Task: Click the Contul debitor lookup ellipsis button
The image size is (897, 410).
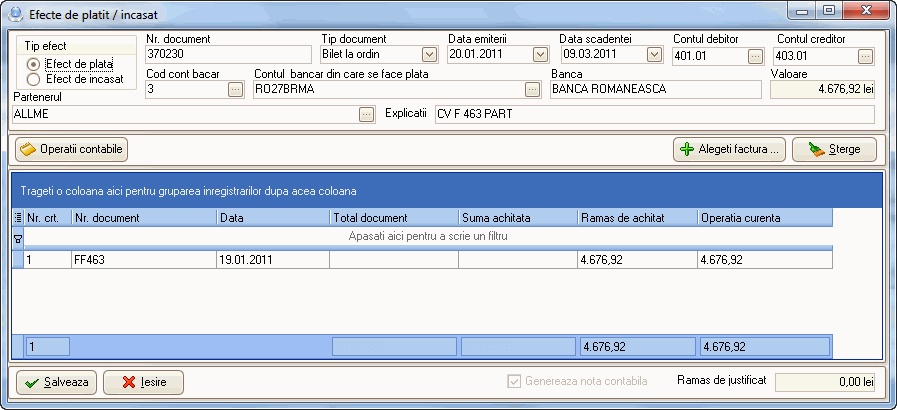Action: [755, 55]
